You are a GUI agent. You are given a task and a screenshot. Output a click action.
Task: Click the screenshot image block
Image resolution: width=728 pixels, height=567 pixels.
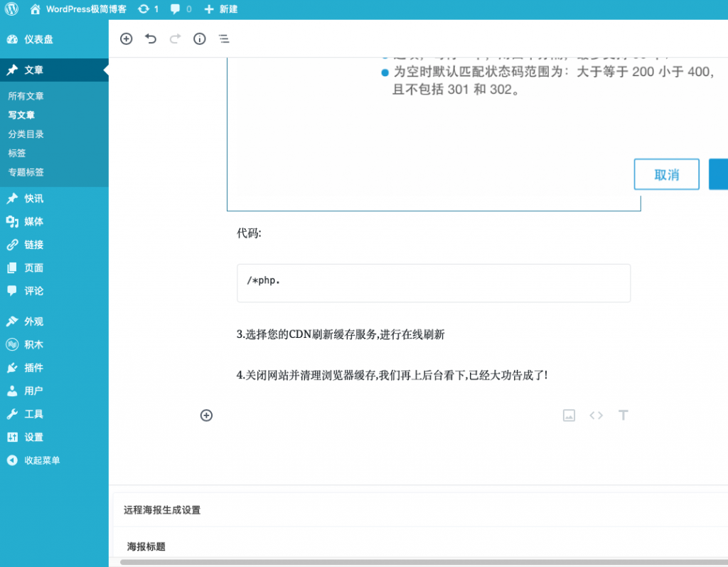[x=434, y=134]
